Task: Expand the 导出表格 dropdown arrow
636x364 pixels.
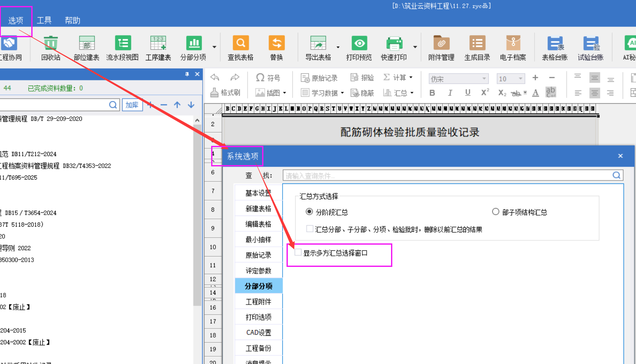Action: point(338,47)
